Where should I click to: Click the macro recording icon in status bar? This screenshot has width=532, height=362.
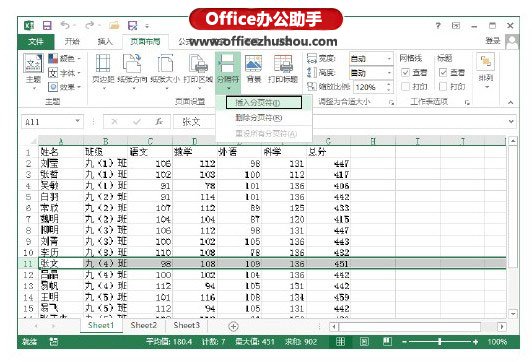coord(54,342)
